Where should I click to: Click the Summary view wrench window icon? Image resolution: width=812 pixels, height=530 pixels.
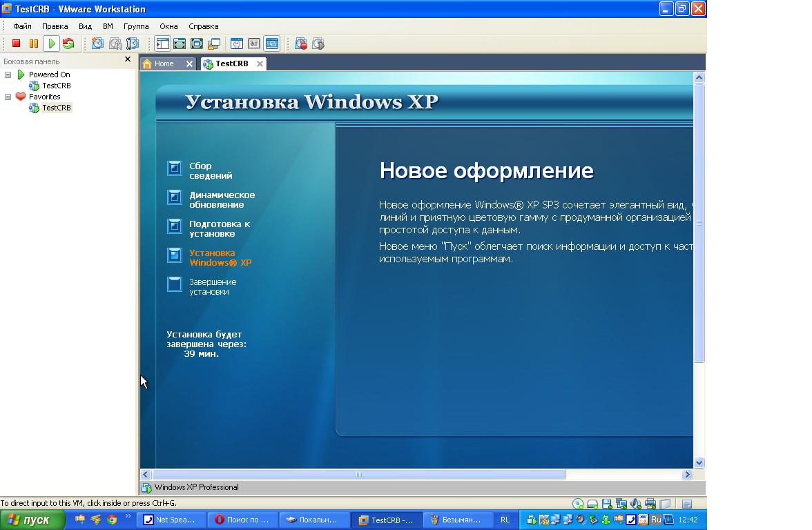[237, 43]
